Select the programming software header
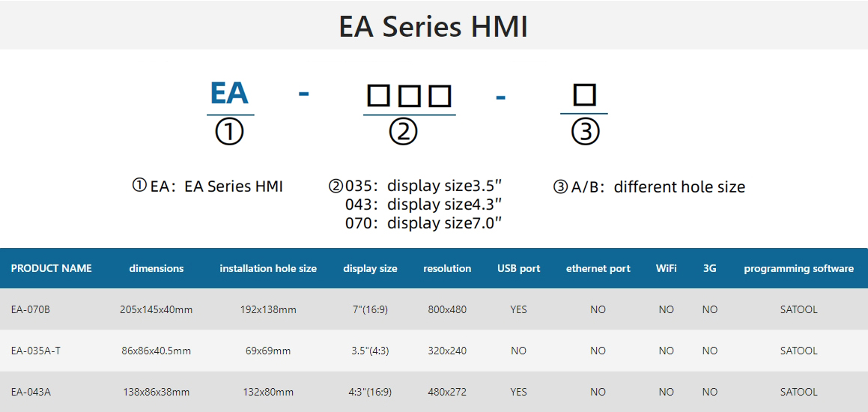The image size is (868, 412). click(799, 269)
